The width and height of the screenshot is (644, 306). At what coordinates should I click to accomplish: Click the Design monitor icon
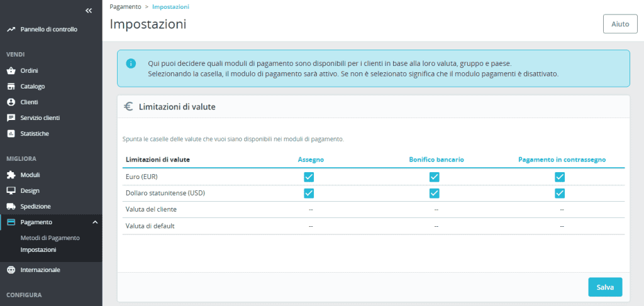pos(11,191)
